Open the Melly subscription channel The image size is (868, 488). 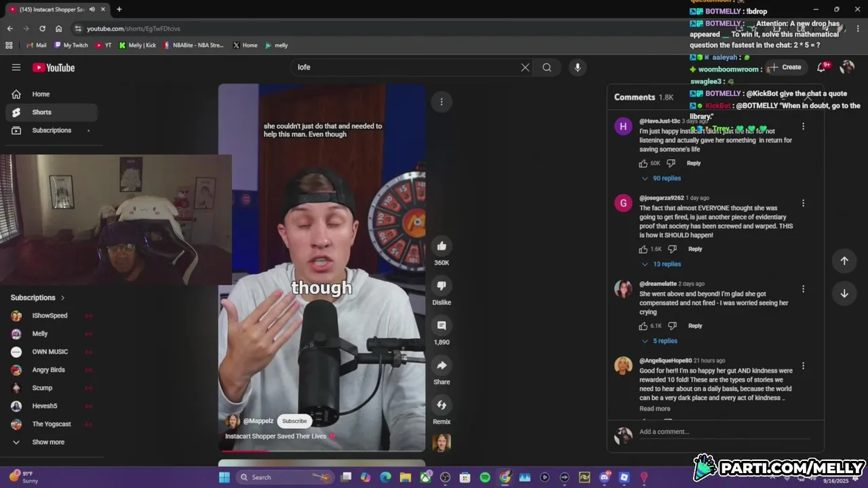click(x=52, y=333)
